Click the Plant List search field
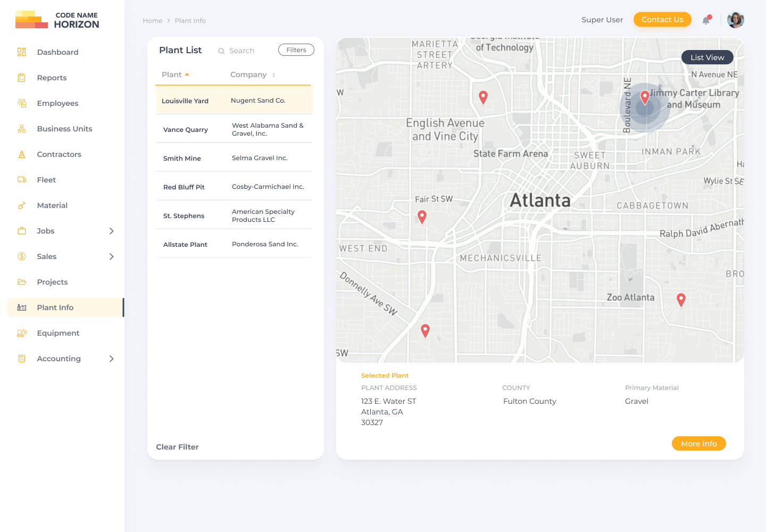 (242, 51)
